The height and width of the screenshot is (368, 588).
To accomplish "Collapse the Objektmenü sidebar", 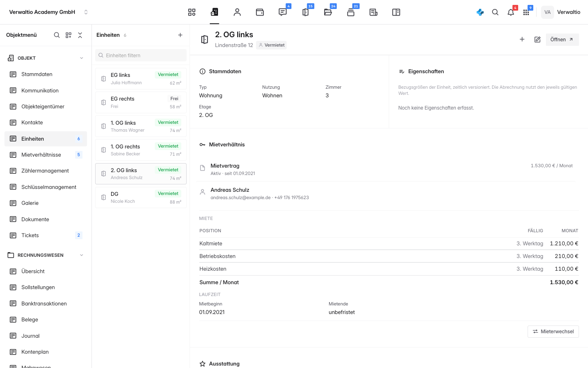I will (x=80, y=35).
